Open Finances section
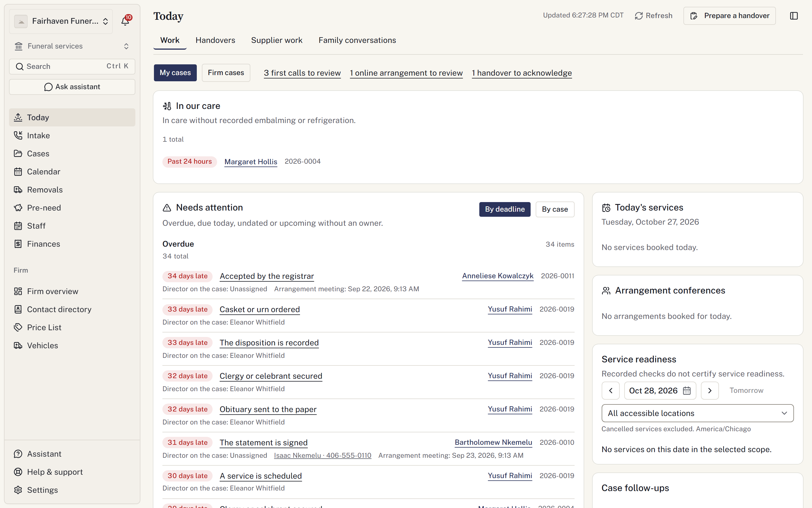Image resolution: width=812 pixels, height=508 pixels. [x=72, y=244]
